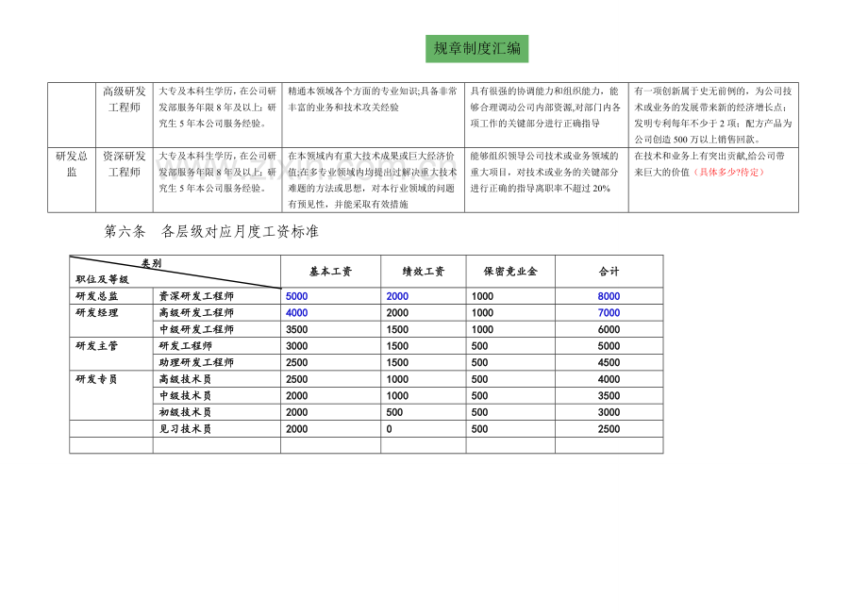Click the 类别 diagonal header label
This screenshot has width=868, height=614.
(x=151, y=263)
